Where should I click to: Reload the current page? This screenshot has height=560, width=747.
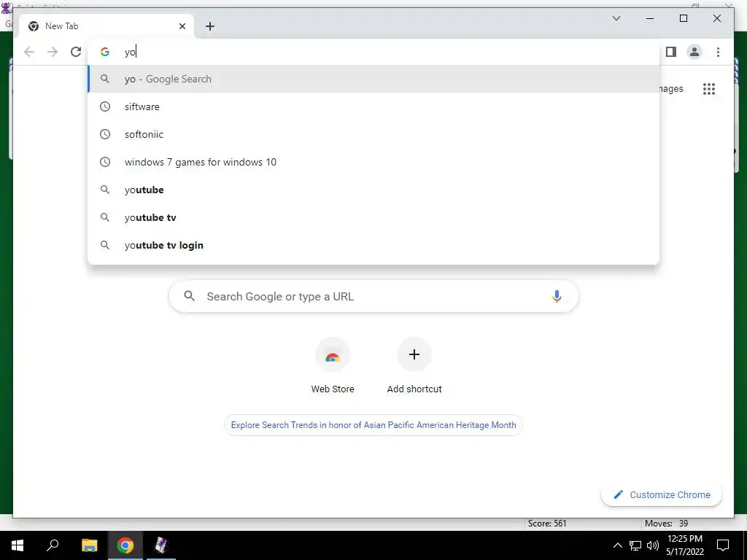click(x=76, y=52)
